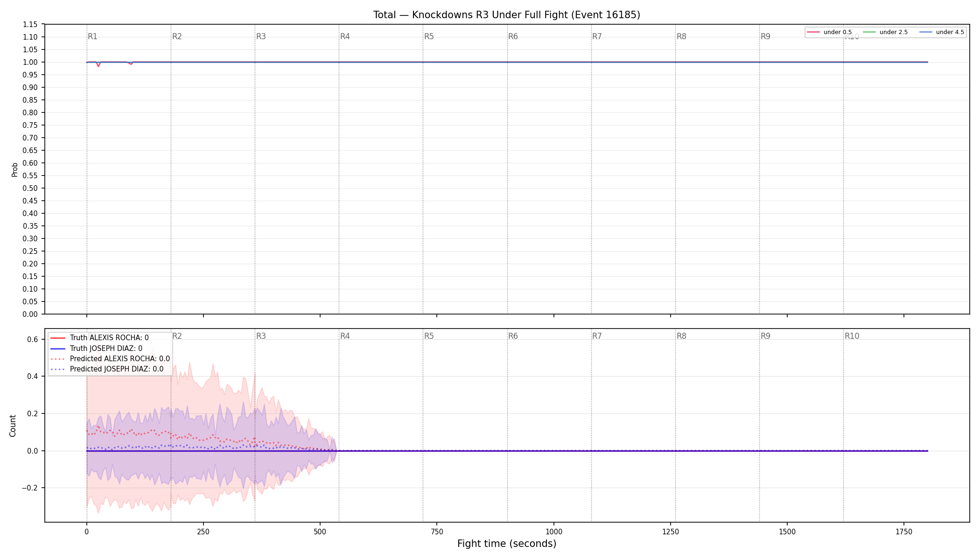Click the 'Prob' y-axis label

[14, 169]
